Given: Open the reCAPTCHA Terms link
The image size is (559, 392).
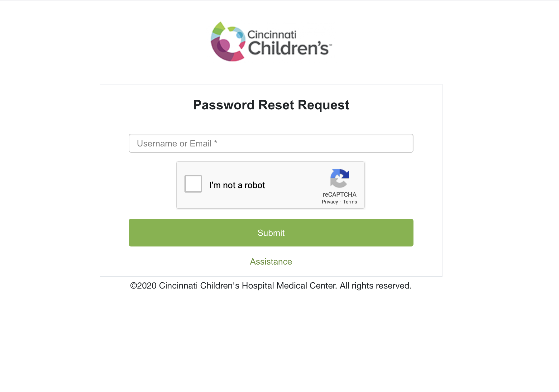Looking at the screenshot, I should tap(350, 202).
